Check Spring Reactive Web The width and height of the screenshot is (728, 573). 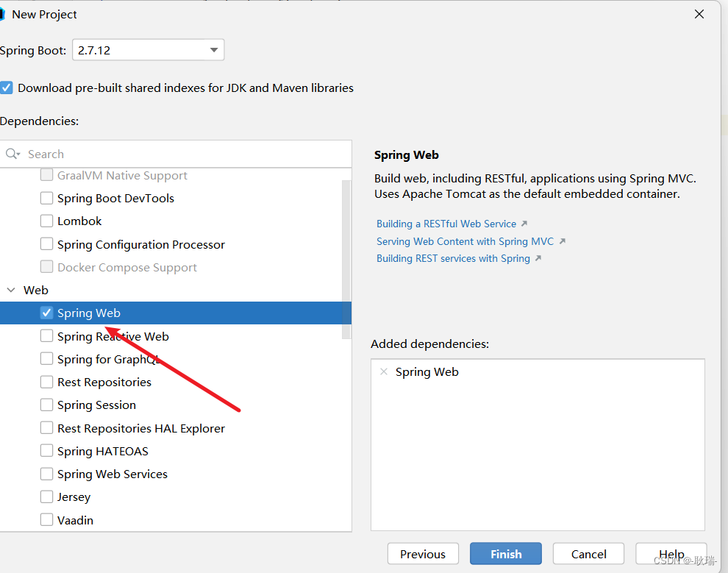coord(46,336)
